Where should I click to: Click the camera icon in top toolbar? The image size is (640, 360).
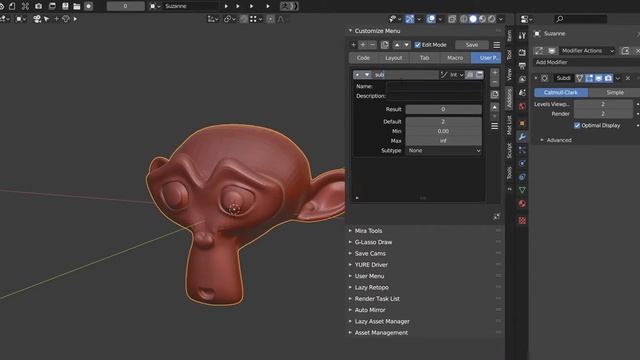[x=38, y=6]
